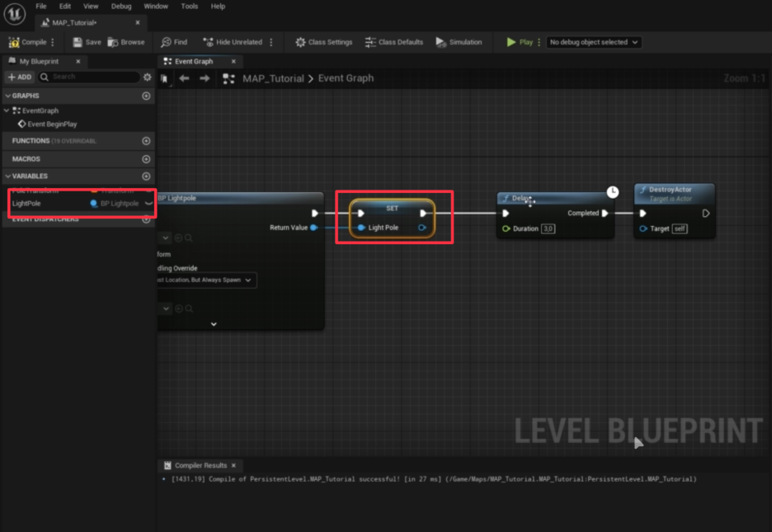Open the File menu
The image size is (772, 532).
(41, 7)
